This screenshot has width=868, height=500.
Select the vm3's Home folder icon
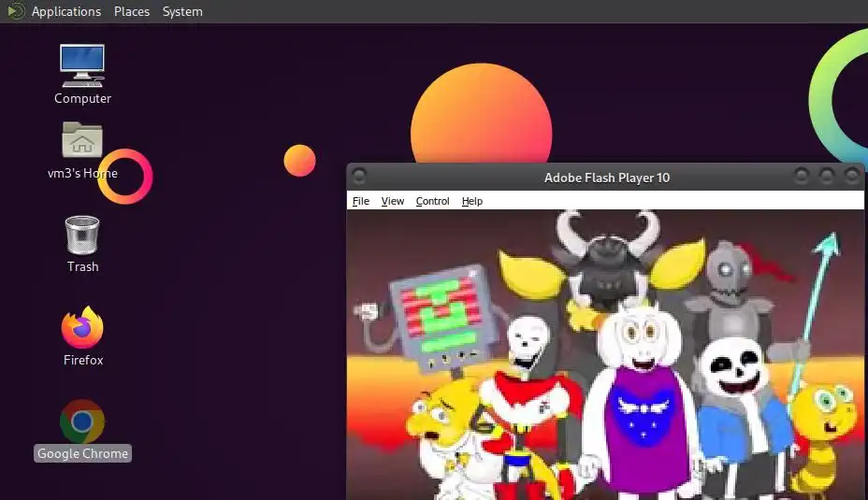tap(82, 139)
